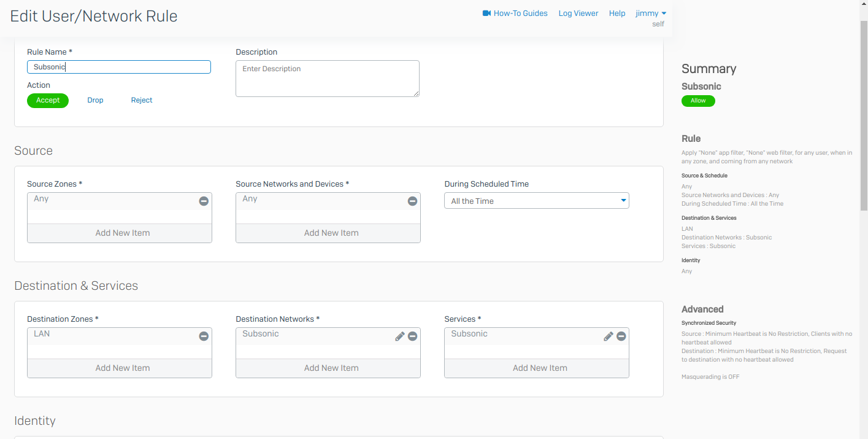Click 'During Scheduled Time : All the Time' summary
Viewport: 868px width, 439px height.
pos(732,204)
